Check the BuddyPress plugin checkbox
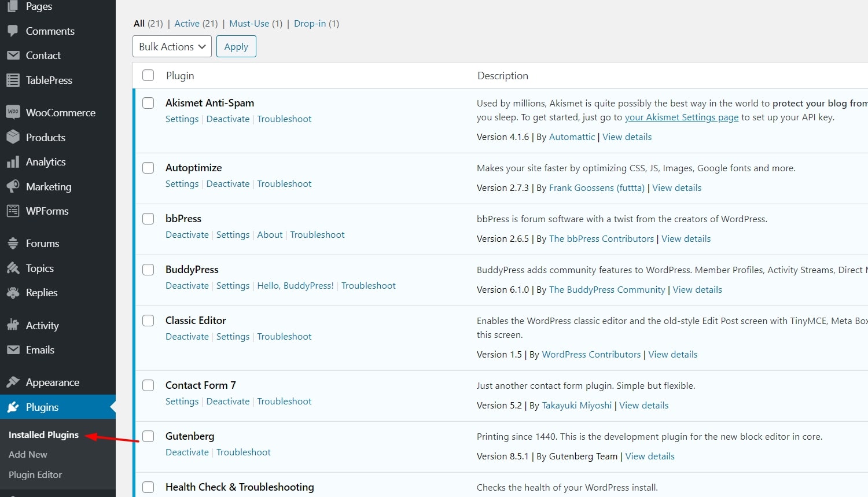 (148, 270)
